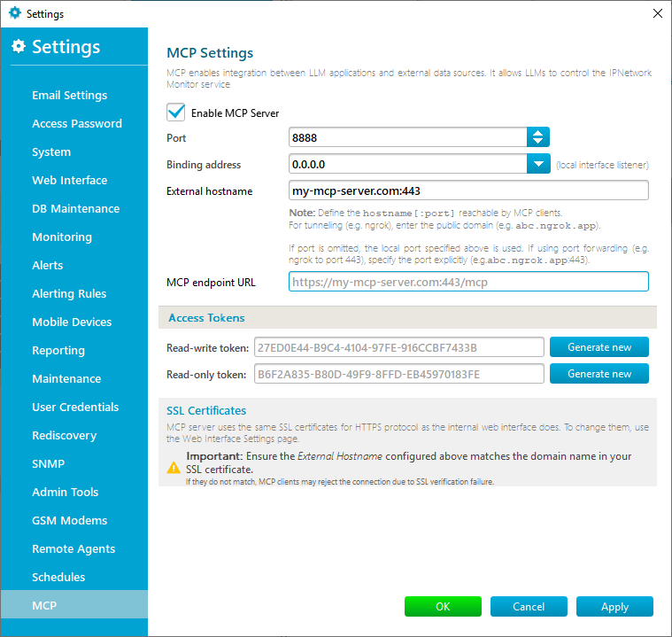This screenshot has width=672, height=637.
Task: Uncheck the Enable MCP Server checkbox
Action: (x=176, y=113)
